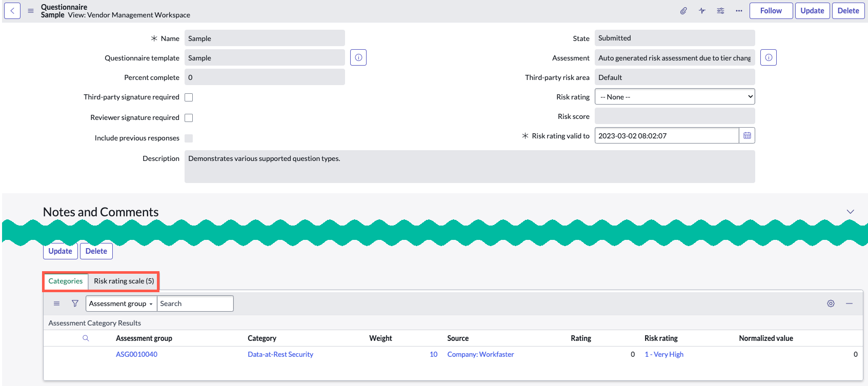Click the lower Delete button
868x386 pixels.
click(96, 251)
